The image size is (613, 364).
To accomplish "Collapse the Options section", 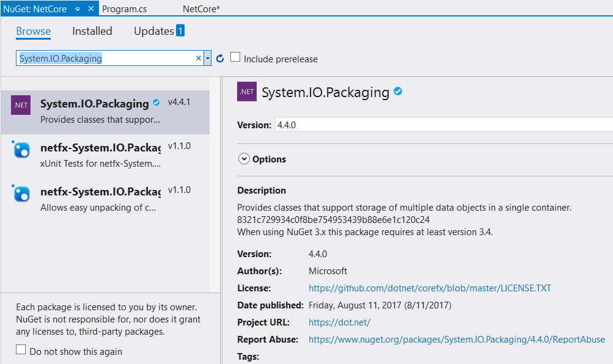I will (x=244, y=159).
